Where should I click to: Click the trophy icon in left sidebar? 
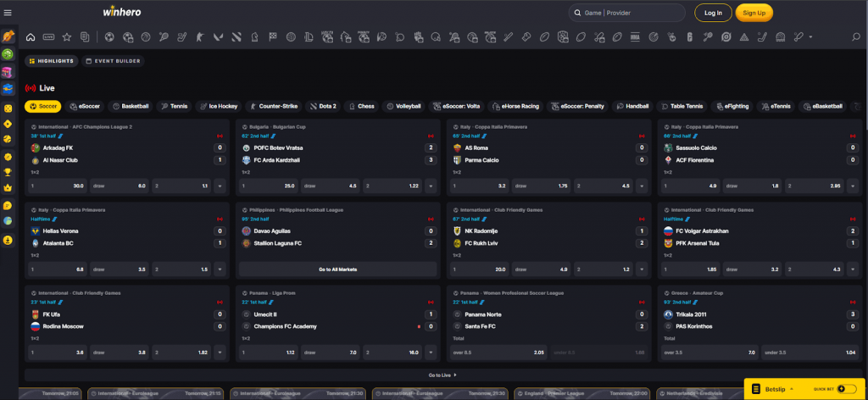(x=8, y=172)
